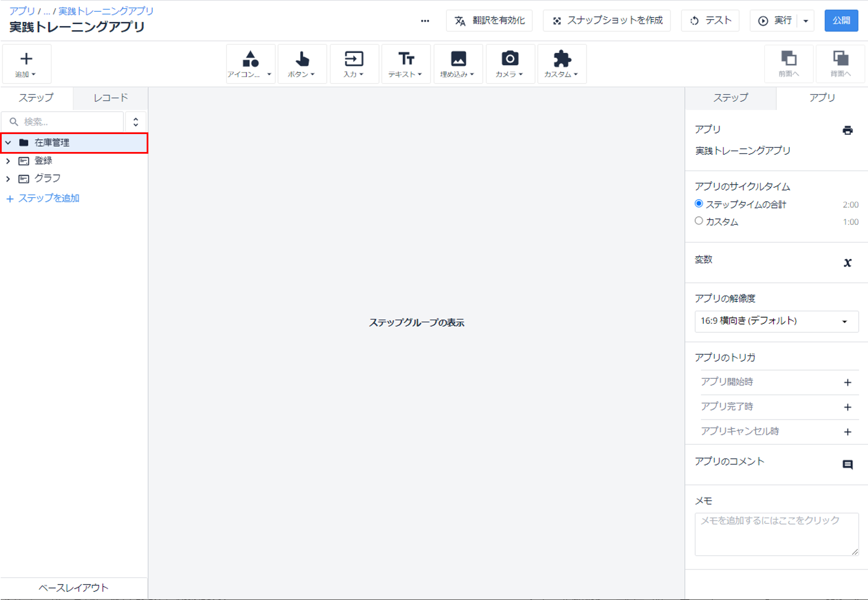The width and height of the screenshot is (868, 600).
Task: Open the app comments icon
Action: (x=847, y=464)
